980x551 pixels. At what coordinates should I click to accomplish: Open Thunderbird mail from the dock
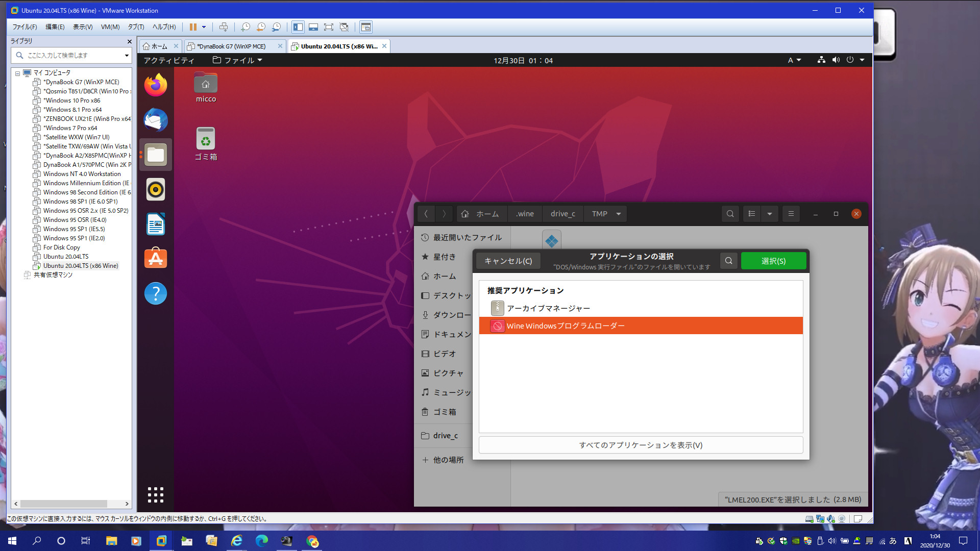coord(156,120)
